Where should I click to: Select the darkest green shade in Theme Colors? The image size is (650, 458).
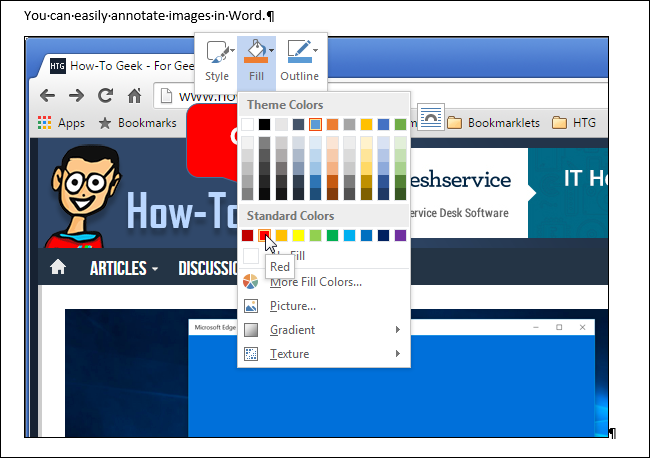(400, 194)
